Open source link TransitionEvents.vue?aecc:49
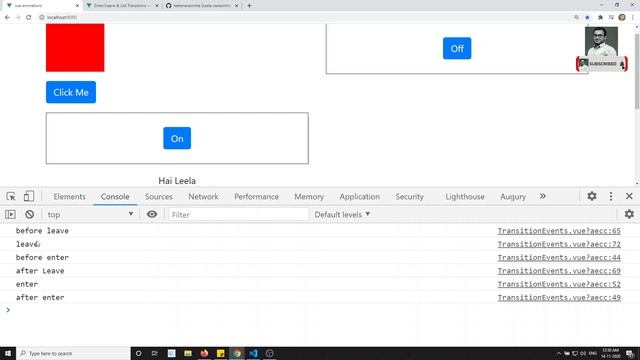This screenshot has width=640, height=360. point(559,298)
